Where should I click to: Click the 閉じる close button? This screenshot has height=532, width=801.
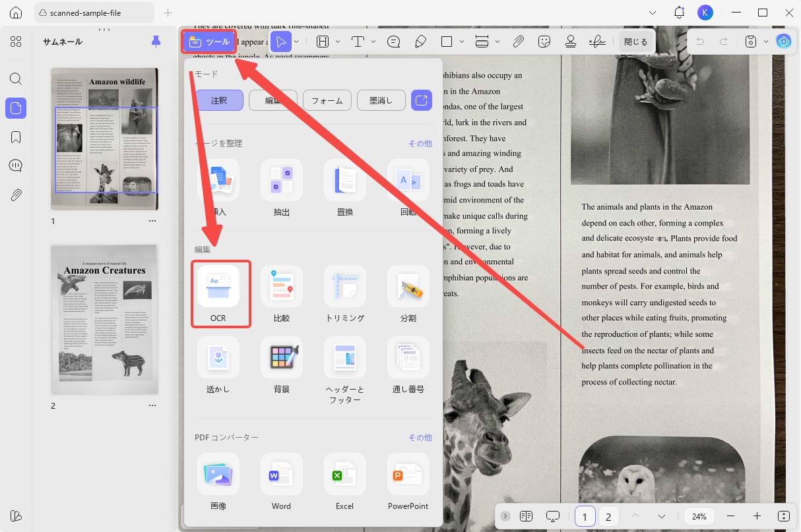(x=636, y=42)
